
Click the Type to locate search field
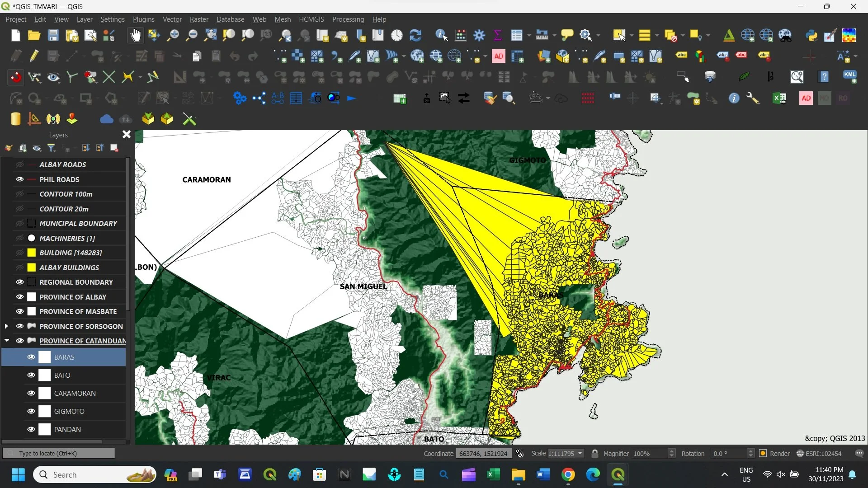(59, 453)
